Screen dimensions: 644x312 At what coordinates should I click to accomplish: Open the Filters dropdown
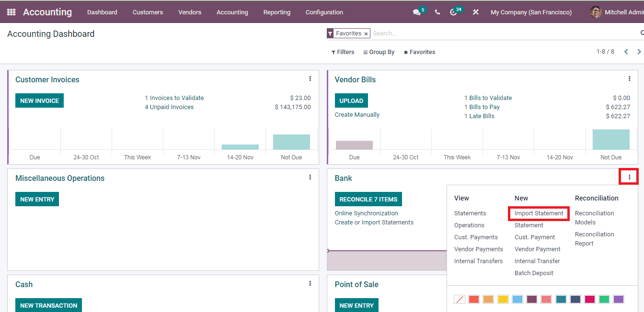343,52
